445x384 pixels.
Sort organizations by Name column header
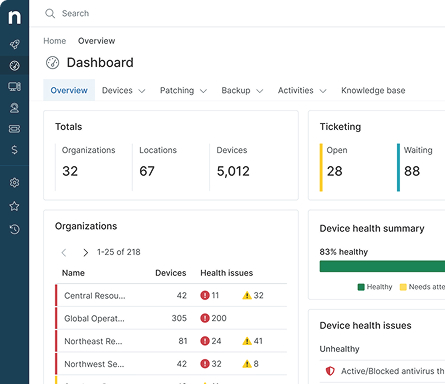pos(73,273)
